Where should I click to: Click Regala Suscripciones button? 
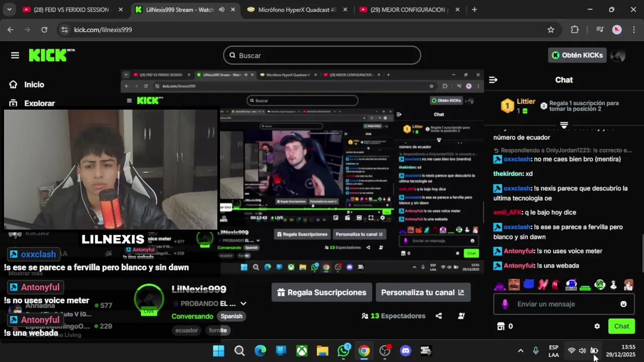coord(321,292)
